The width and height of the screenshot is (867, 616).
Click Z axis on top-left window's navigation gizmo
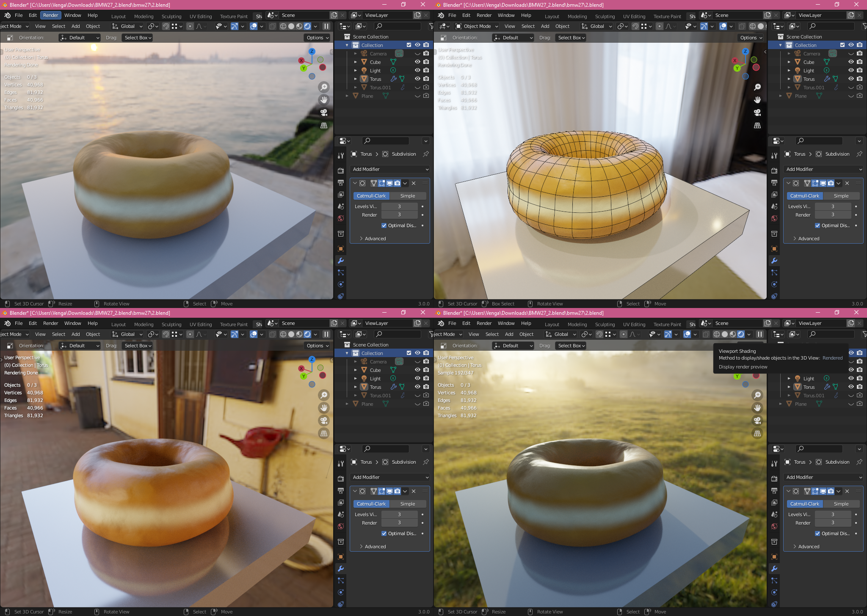pos(312,51)
